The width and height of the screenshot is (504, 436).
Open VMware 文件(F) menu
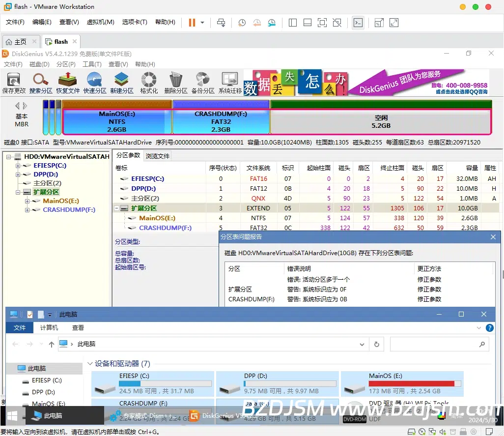click(x=15, y=22)
